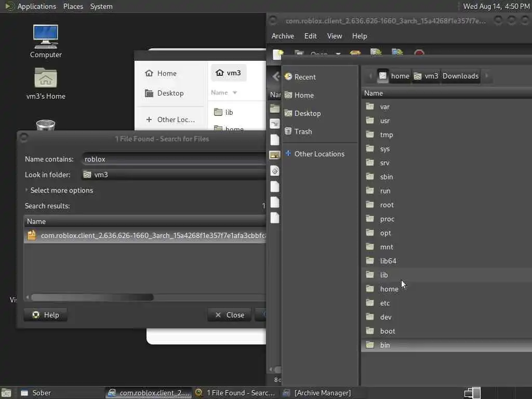Sort by the Name column header in file chooser
This screenshot has height=399, width=532.
point(446,93)
